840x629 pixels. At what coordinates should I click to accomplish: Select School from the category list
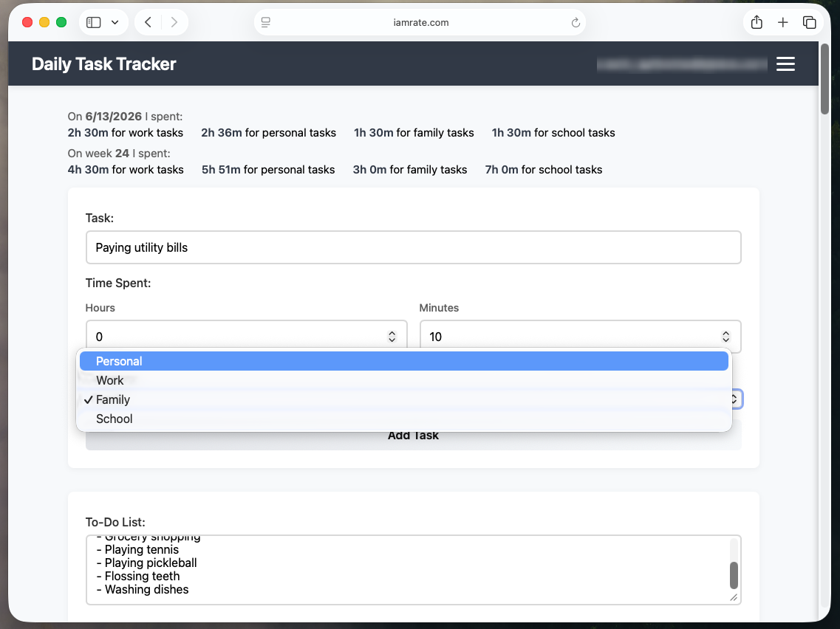tap(404, 419)
